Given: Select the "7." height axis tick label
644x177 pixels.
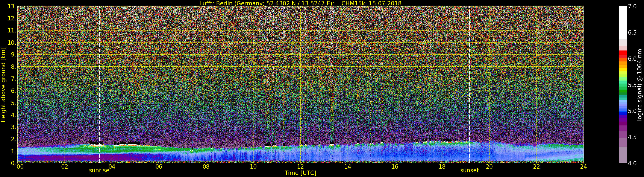Looking at the screenshot, I should pyautogui.click(x=13, y=79).
